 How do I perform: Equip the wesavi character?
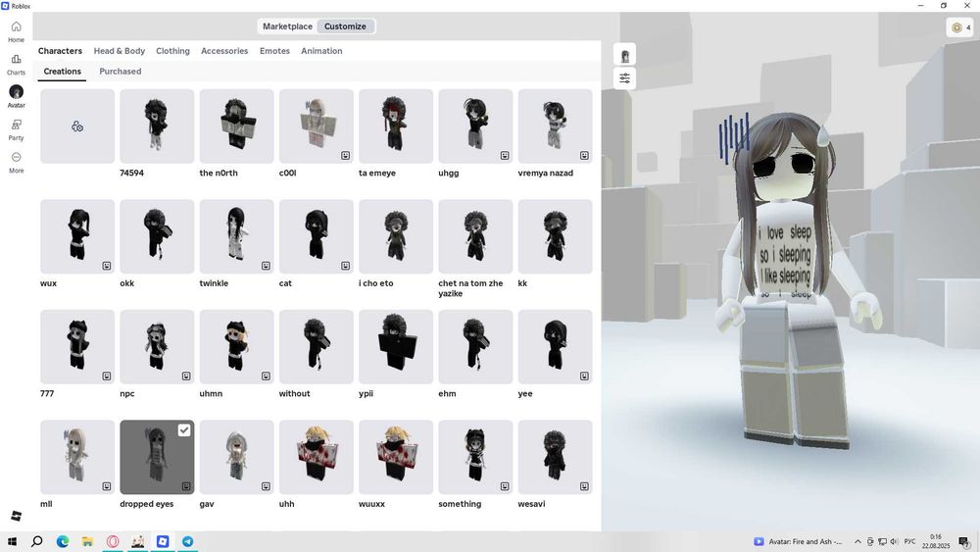(x=555, y=457)
